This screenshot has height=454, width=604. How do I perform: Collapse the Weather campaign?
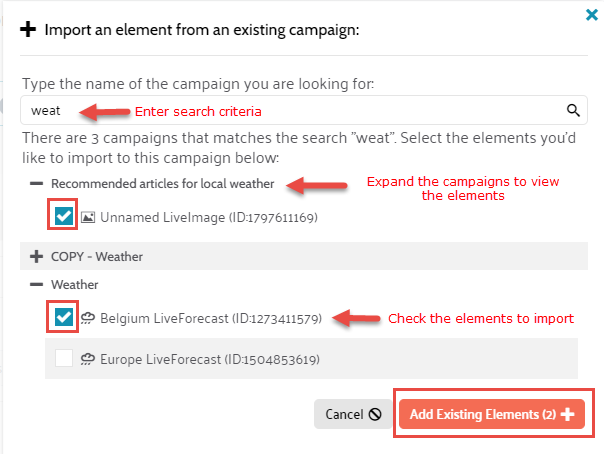[x=37, y=286]
